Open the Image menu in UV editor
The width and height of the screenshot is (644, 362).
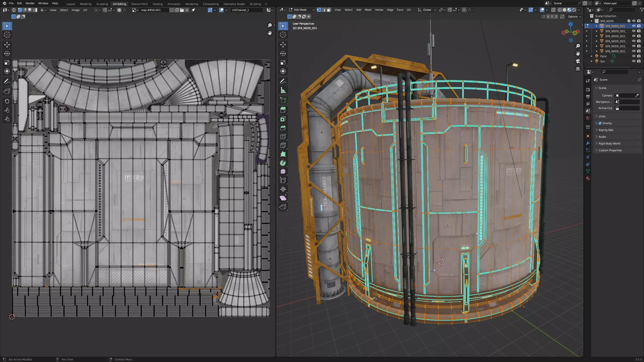[75, 10]
